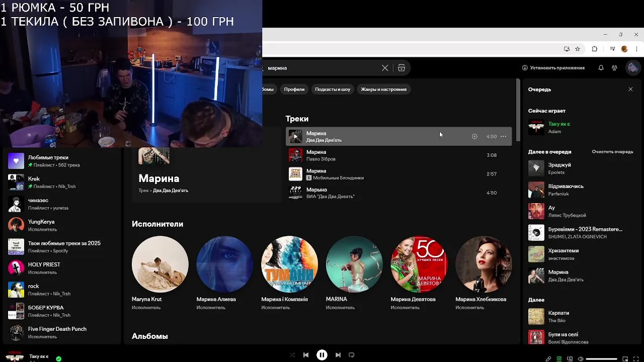Bookmark this page with the star icon
The image size is (644, 362).
pos(578,49)
